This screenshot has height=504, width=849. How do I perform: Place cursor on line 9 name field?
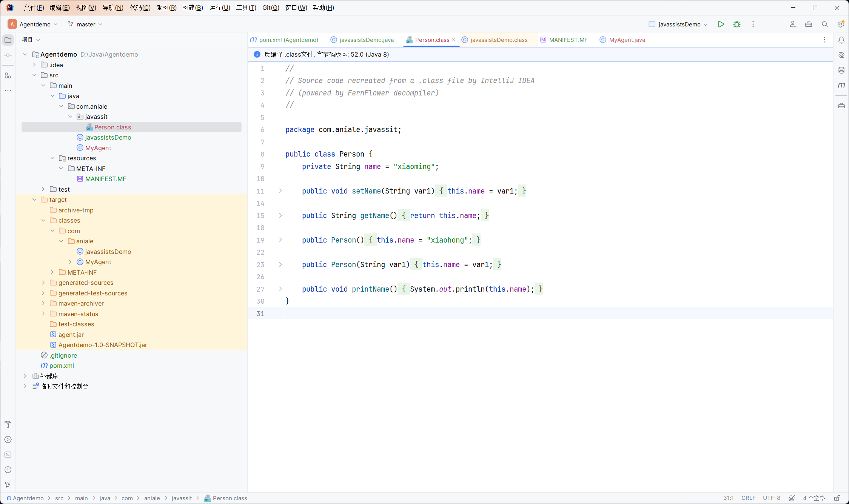pos(372,166)
